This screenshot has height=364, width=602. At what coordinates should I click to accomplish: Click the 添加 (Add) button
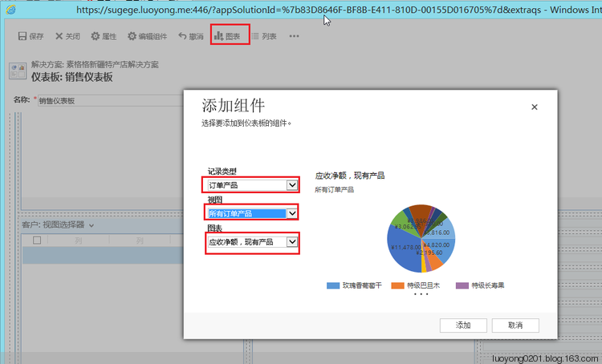tap(463, 326)
